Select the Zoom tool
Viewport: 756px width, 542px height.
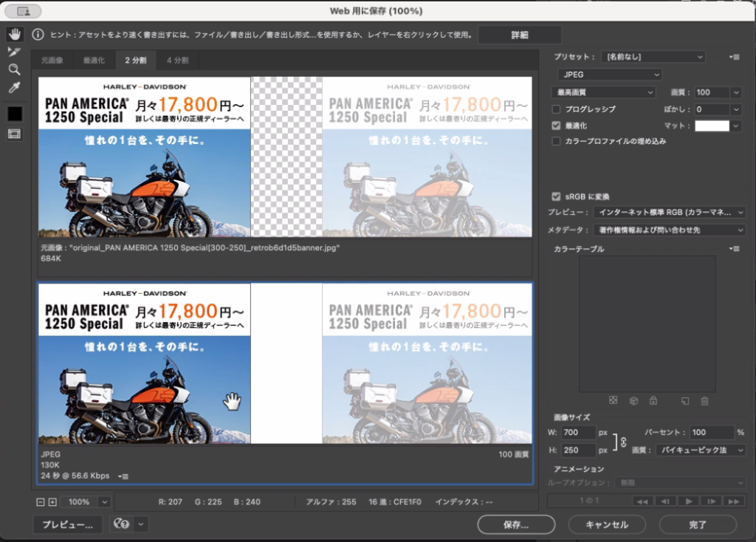(15, 69)
